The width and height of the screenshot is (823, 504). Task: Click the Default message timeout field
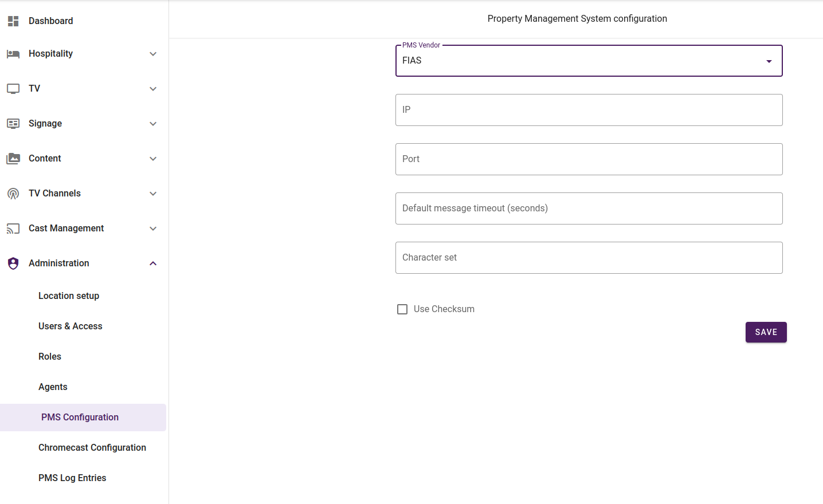[589, 208]
